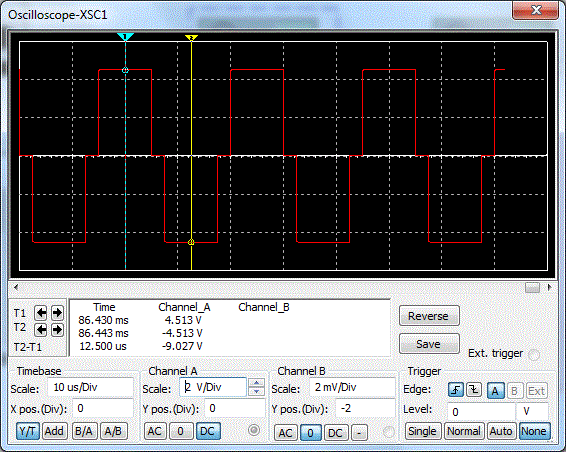Screen dimensions: 566x452
Task: Click Channel A Y pos. field
Action: (235, 408)
